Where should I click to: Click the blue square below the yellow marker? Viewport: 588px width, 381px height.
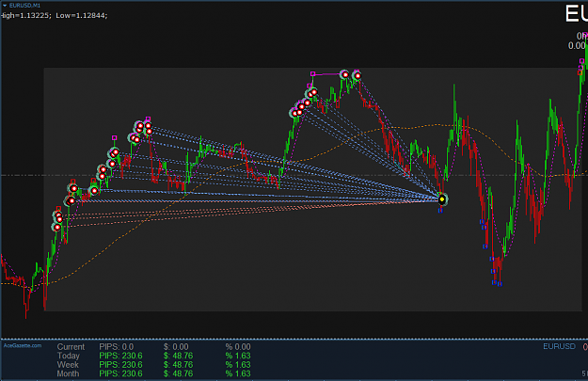coord(440,211)
